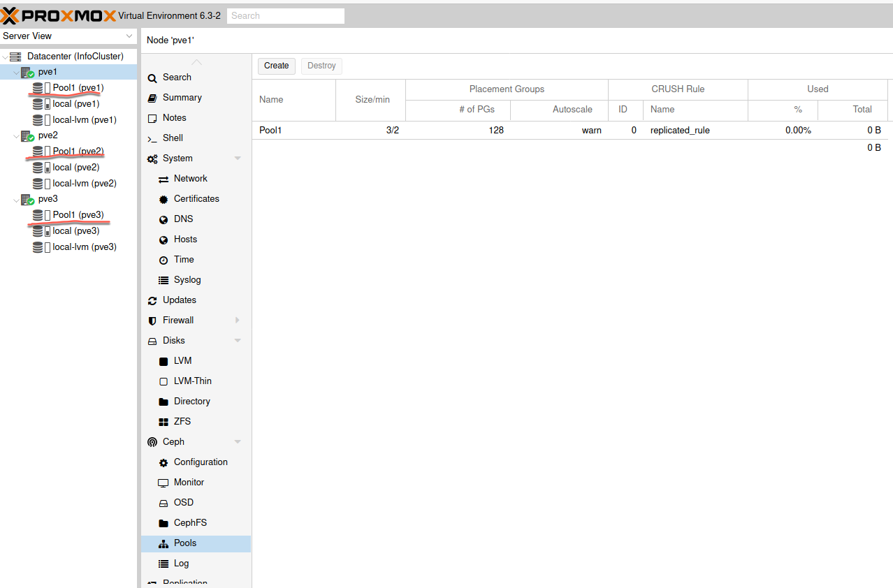
Task: Click the 'warn' autoscale value
Action: coord(591,131)
